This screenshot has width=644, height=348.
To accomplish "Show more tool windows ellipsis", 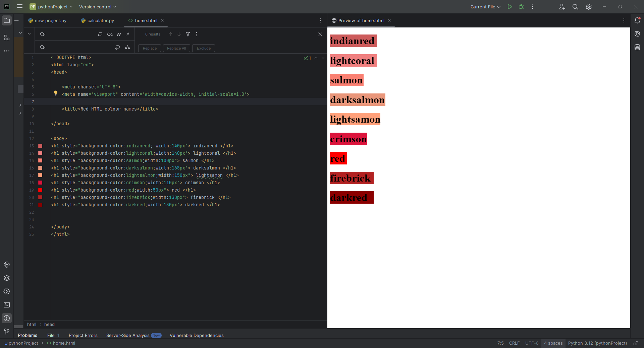I will (x=7, y=51).
